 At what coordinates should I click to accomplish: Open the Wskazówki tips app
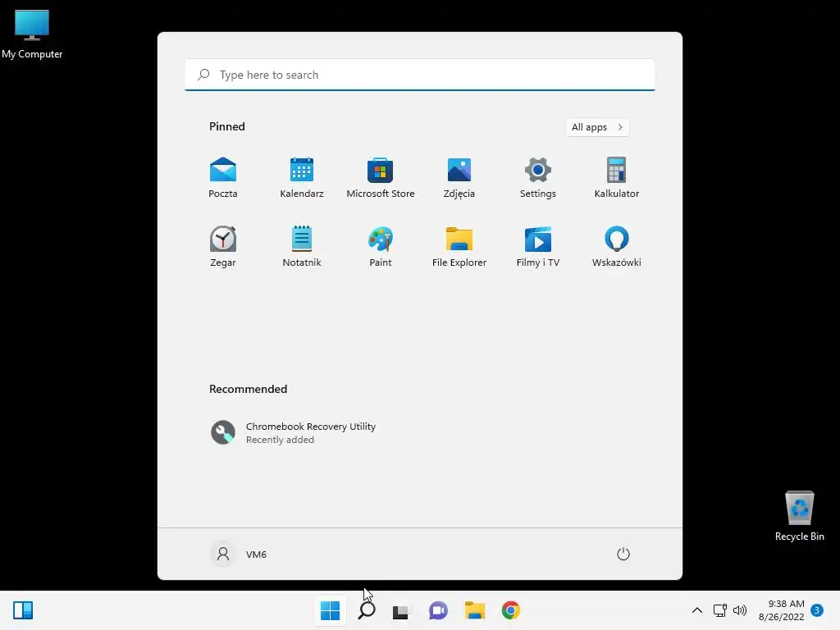(x=617, y=246)
